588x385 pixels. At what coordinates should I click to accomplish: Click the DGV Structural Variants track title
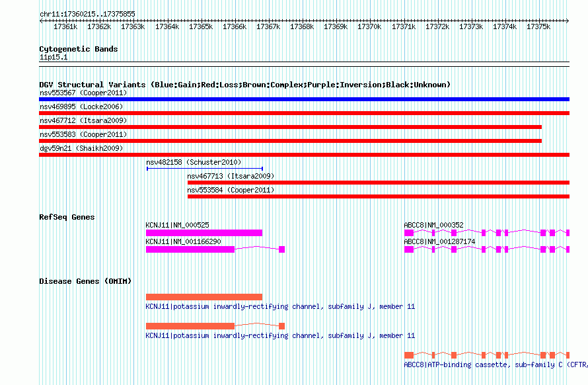[x=245, y=85]
